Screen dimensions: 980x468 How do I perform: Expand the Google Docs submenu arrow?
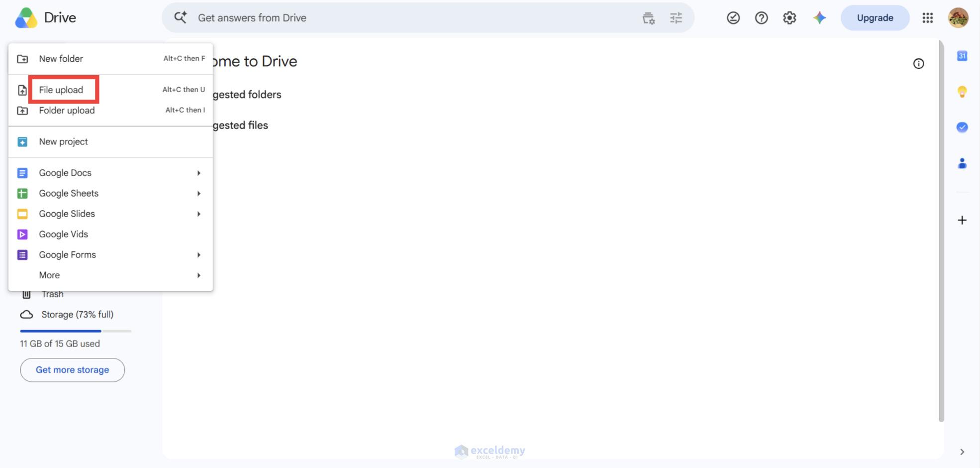198,173
